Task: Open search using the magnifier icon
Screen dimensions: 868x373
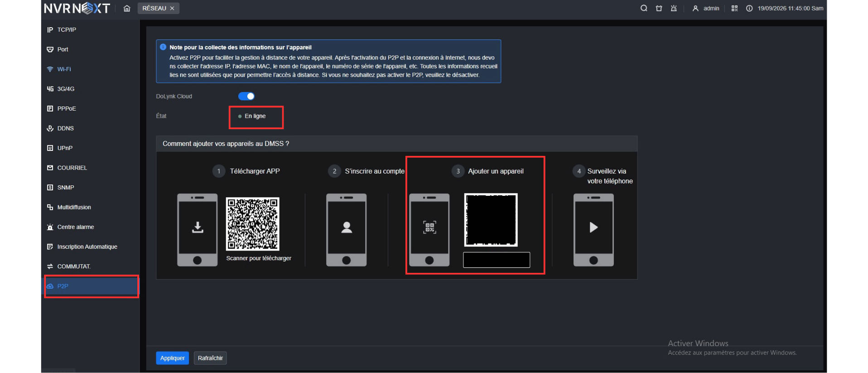Action: [x=644, y=8]
